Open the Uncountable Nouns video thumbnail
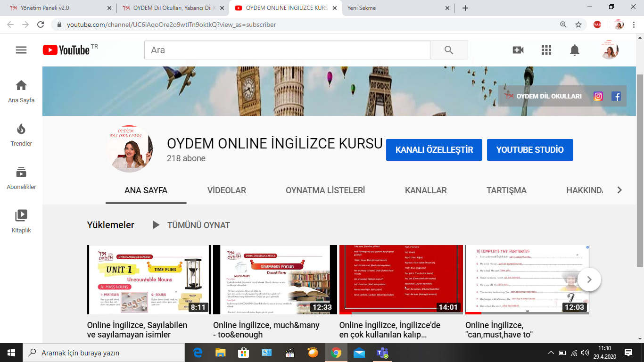The image size is (644, 362). [149, 280]
